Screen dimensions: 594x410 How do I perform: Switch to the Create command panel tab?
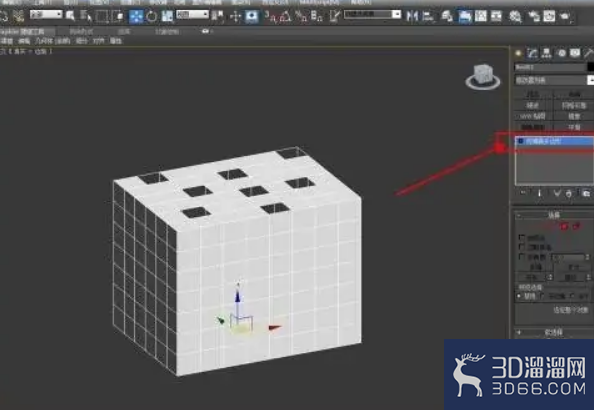[x=518, y=53]
